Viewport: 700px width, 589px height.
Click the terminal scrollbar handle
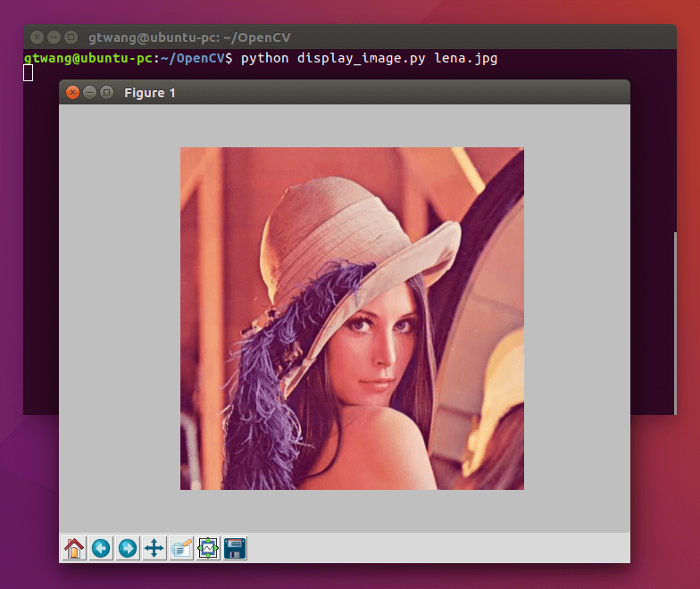[x=675, y=323]
